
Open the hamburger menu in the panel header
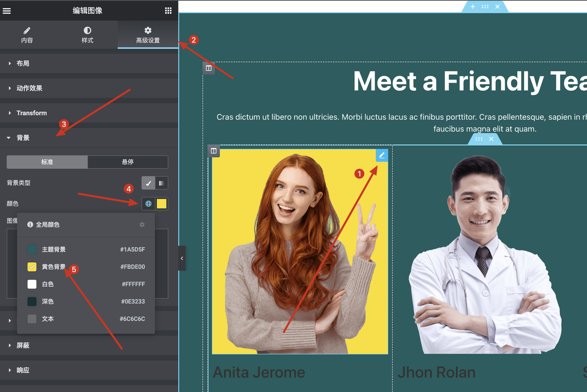tap(7, 11)
